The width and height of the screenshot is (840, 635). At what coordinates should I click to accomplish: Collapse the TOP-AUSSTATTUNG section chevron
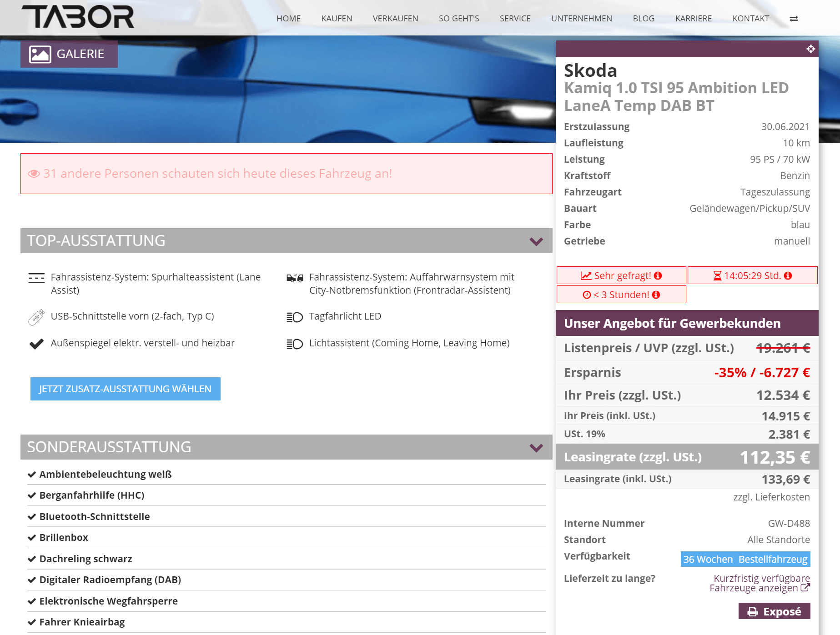coord(536,241)
